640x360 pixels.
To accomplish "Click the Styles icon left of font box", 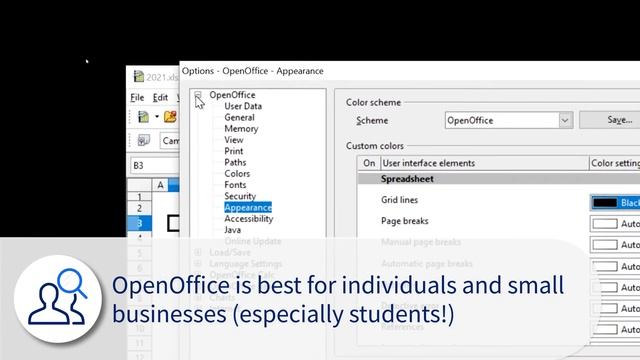I will pyautogui.click(x=143, y=140).
